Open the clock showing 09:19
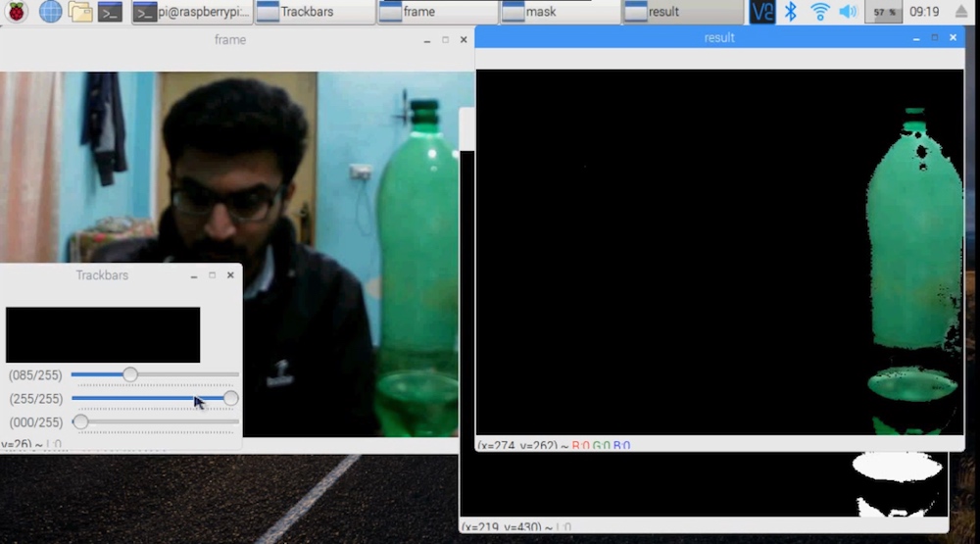 pos(924,12)
